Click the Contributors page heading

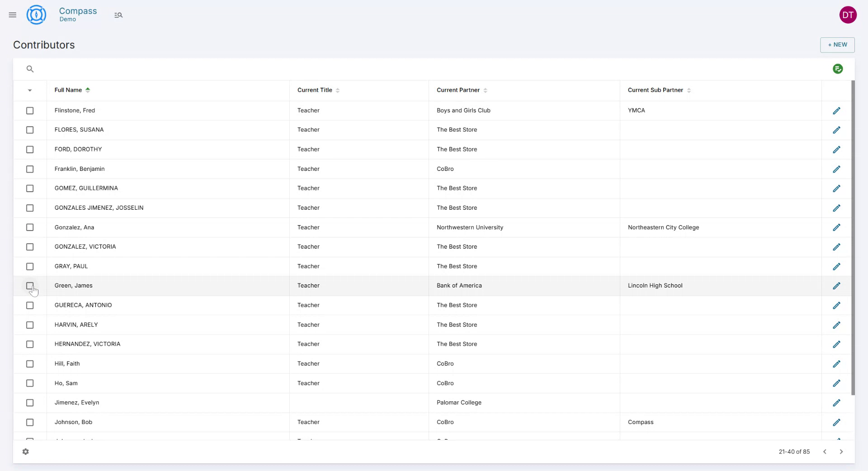click(44, 45)
